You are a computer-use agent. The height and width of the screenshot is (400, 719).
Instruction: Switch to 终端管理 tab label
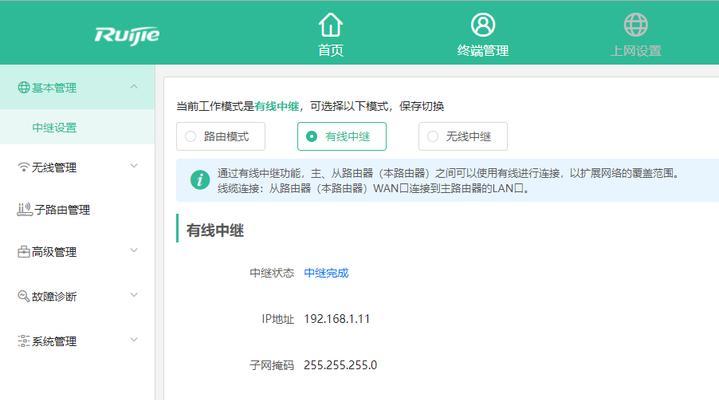[483, 50]
